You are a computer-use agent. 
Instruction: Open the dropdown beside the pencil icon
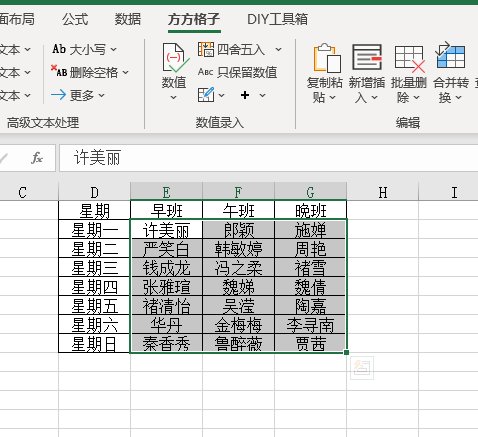pyautogui.click(x=221, y=96)
